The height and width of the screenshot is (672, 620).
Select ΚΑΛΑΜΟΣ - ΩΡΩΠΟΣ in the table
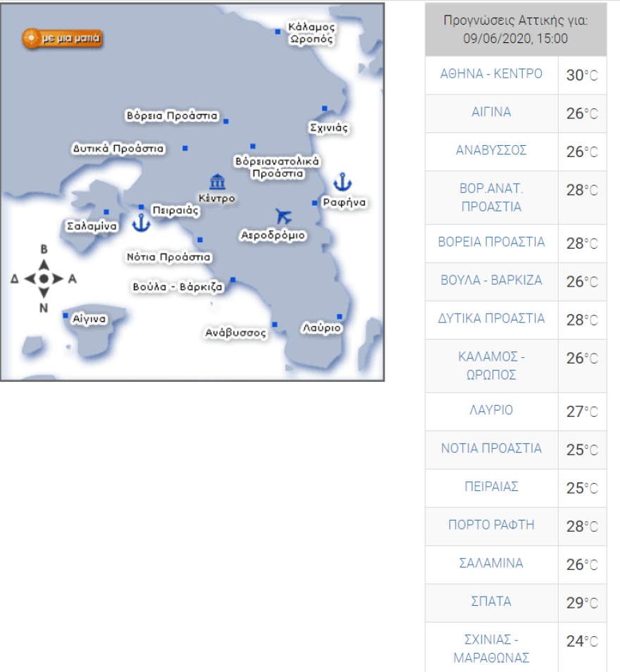pyautogui.click(x=491, y=366)
